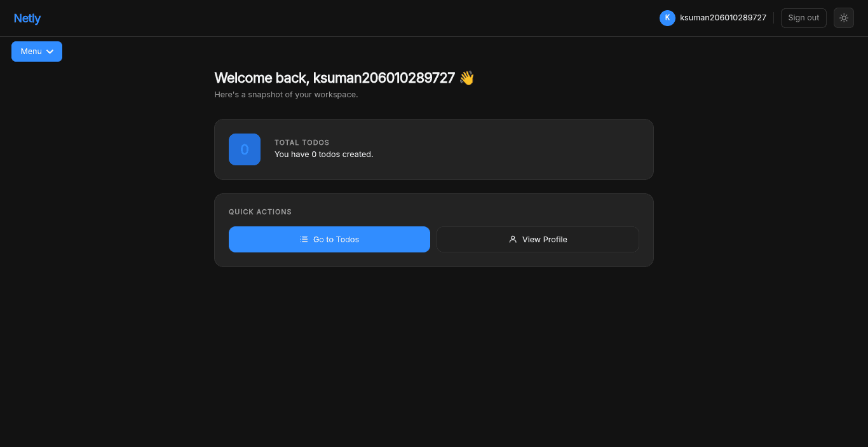Click the View Profile button
Screen dimensions: 868x447
click(538, 239)
